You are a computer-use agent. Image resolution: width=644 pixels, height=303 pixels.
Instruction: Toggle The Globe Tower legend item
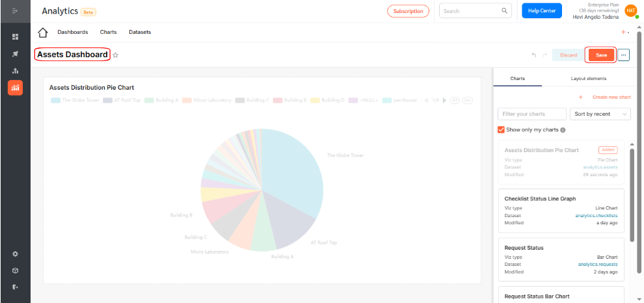tap(75, 100)
